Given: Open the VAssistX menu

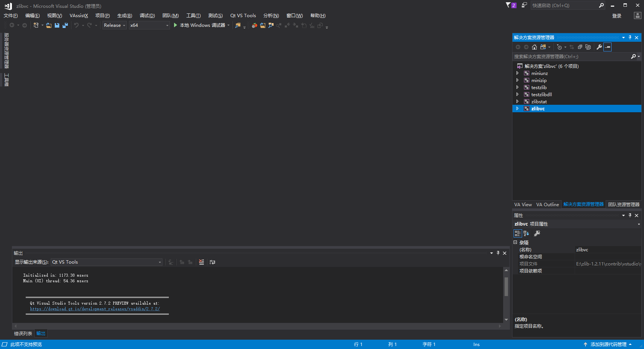Looking at the screenshot, I should coord(79,16).
